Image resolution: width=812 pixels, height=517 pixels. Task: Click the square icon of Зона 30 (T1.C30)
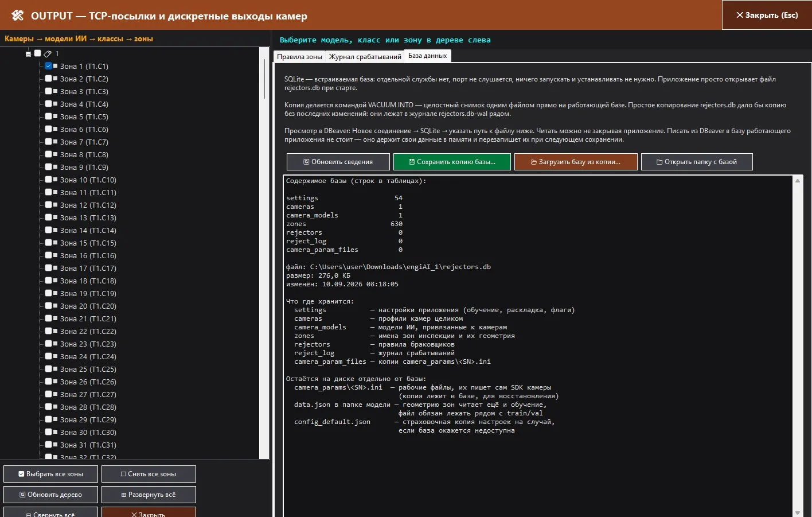pos(56,432)
